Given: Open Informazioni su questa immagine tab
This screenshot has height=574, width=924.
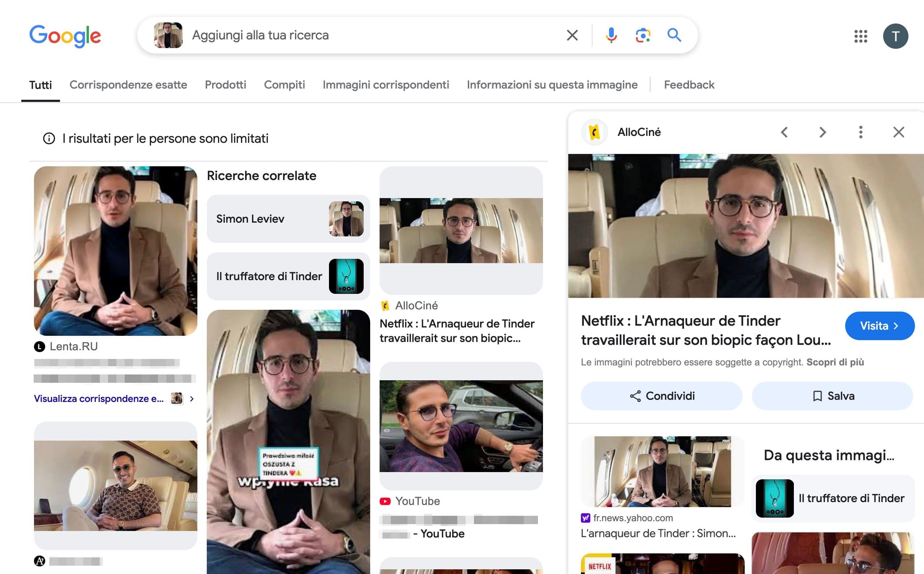Looking at the screenshot, I should [x=552, y=85].
